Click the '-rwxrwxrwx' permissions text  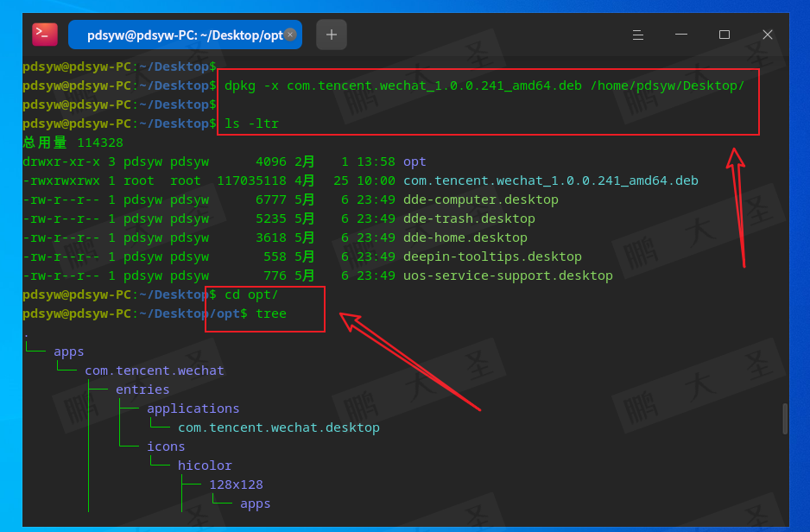pos(61,180)
